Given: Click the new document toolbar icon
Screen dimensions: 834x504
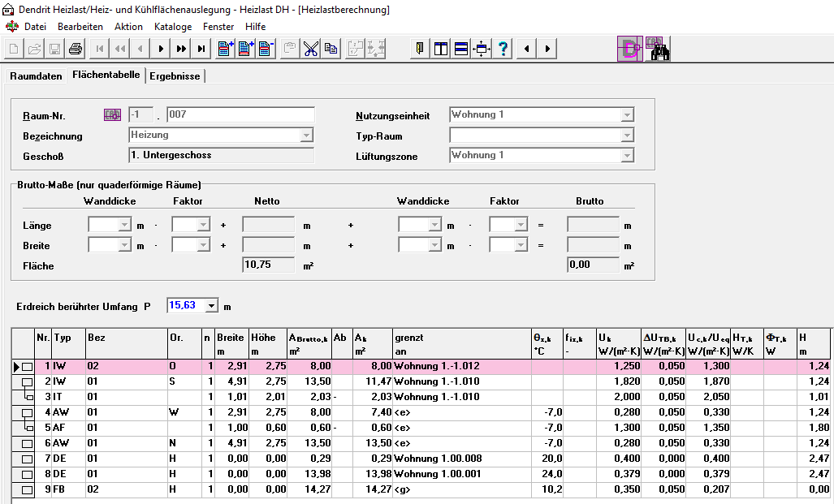Looking at the screenshot, I should pyautogui.click(x=14, y=49).
